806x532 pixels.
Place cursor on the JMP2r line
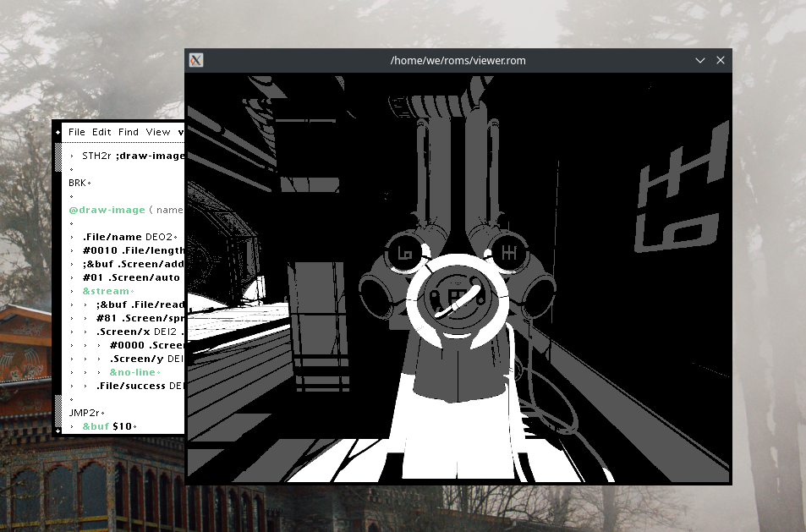pos(83,413)
